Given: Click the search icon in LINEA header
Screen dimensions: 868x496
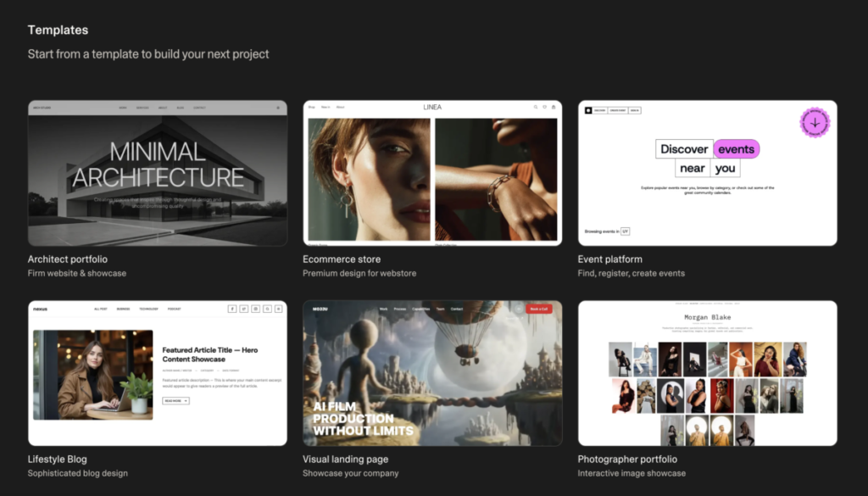Looking at the screenshot, I should click(x=535, y=108).
